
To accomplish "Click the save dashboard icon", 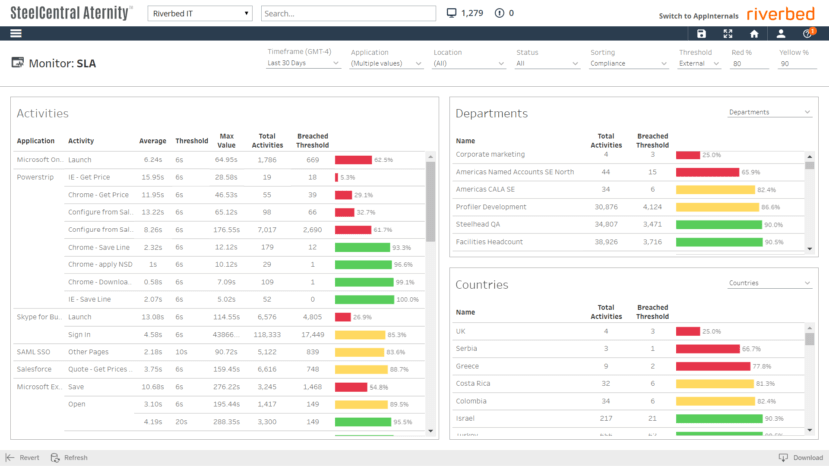I will 701,34.
